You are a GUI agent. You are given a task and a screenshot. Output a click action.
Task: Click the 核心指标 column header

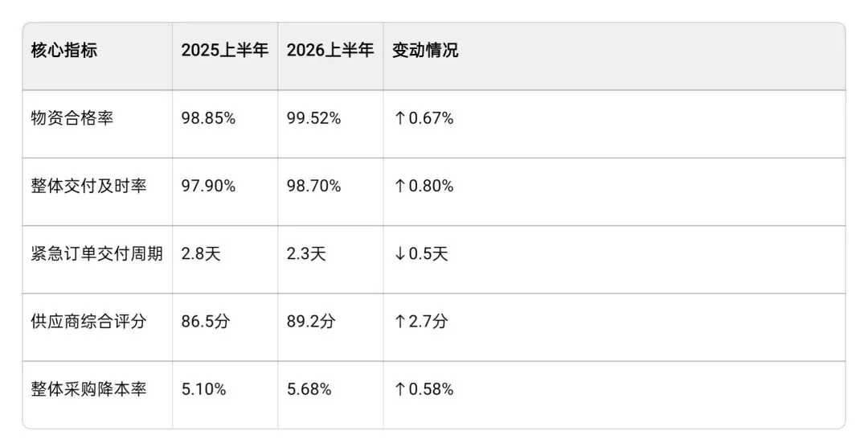[x=63, y=51]
